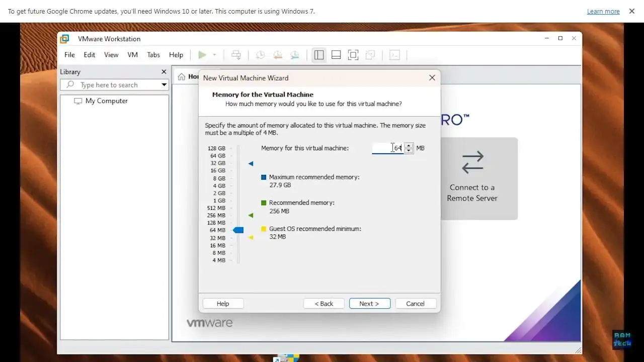Click the green Recommended memory swatch
The image size is (644, 362).
pyautogui.click(x=264, y=203)
